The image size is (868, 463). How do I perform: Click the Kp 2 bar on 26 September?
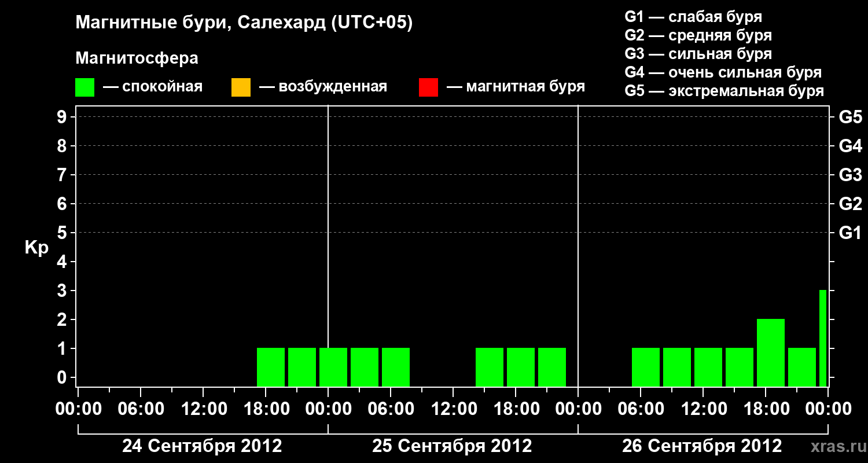pos(771,352)
